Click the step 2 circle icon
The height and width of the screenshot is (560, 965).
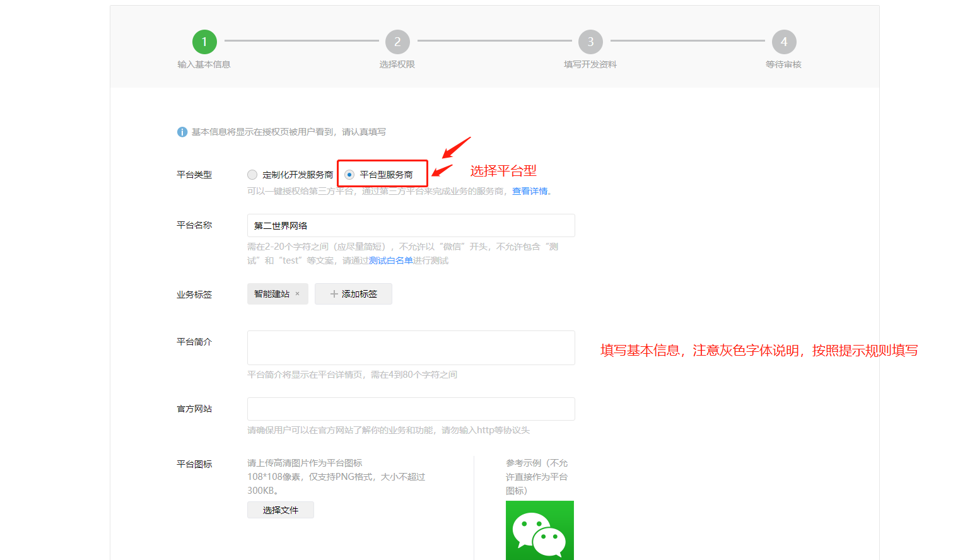coord(397,42)
